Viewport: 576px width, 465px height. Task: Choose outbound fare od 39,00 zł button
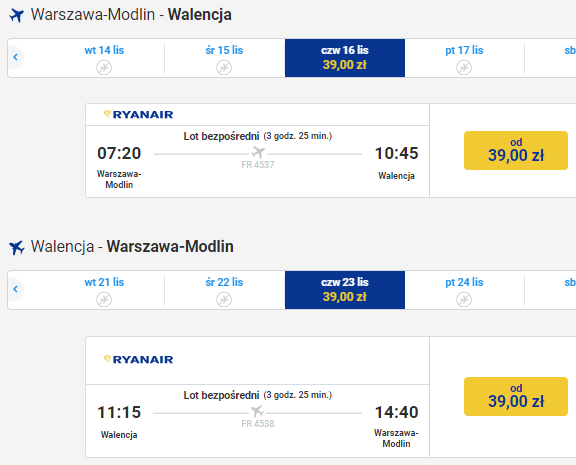pyautogui.click(x=516, y=150)
